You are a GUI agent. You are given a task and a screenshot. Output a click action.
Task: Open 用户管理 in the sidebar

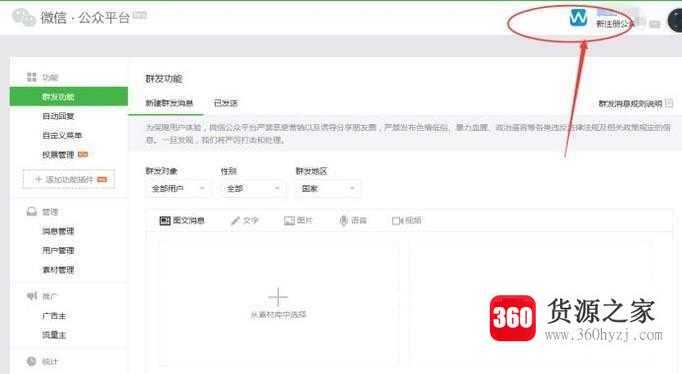(x=58, y=250)
